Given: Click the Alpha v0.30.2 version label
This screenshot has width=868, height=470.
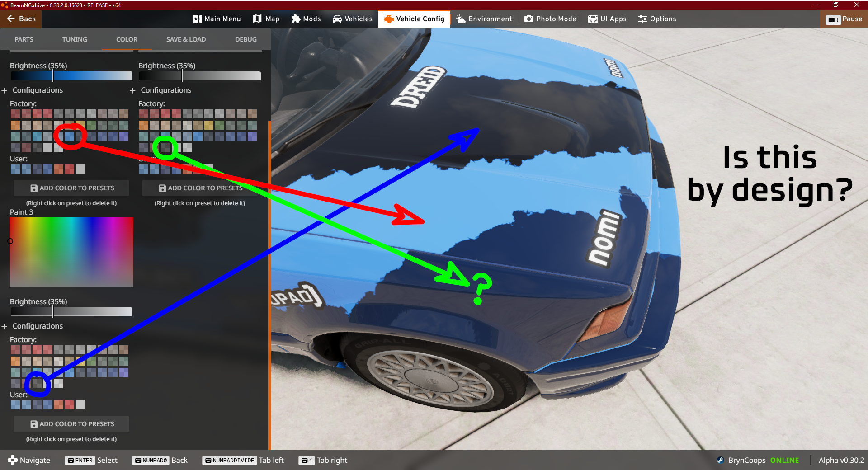Looking at the screenshot, I should [841, 460].
